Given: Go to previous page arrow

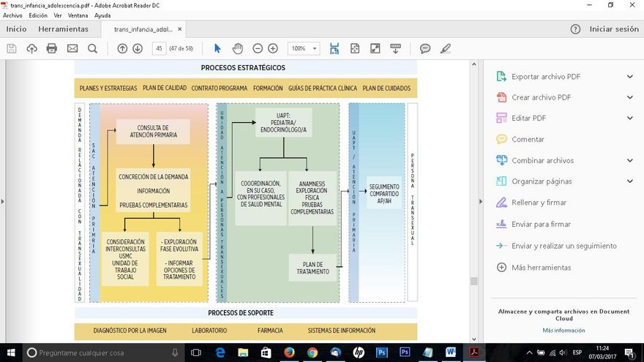Looking at the screenshot, I should [122, 48].
